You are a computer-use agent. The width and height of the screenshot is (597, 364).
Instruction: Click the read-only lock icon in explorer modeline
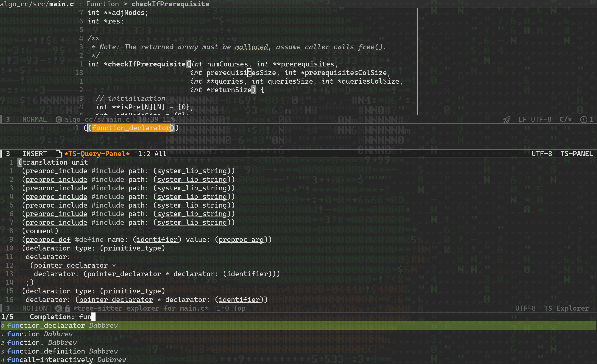(x=68, y=308)
